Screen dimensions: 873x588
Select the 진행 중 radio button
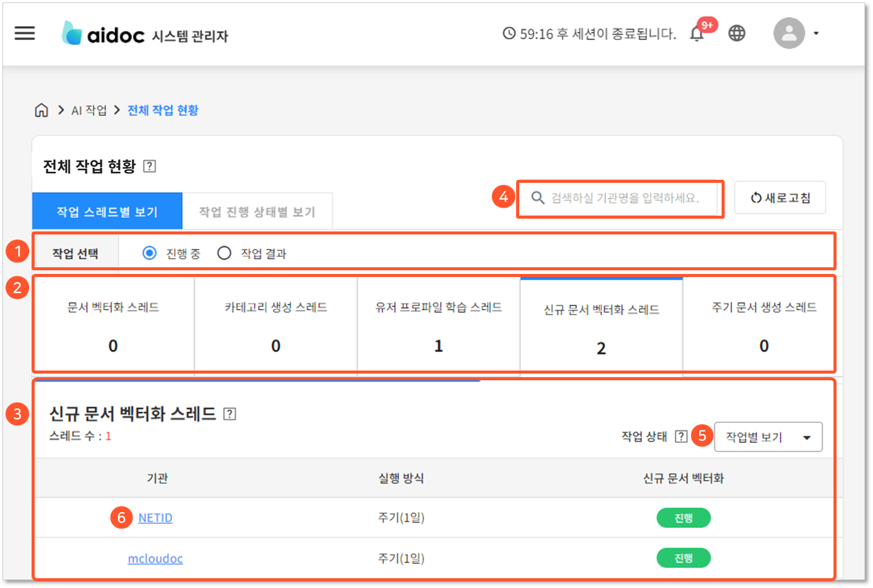click(150, 253)
